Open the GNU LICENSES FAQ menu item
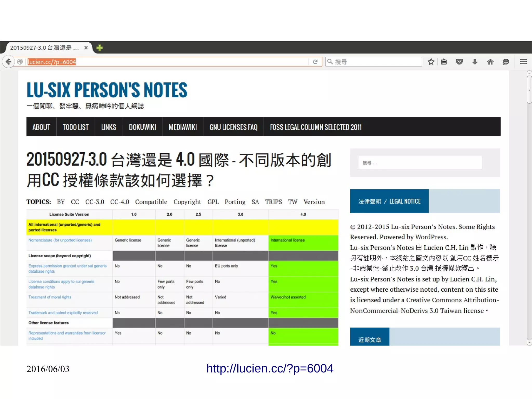532x399 pixels. tap(233, 127)
